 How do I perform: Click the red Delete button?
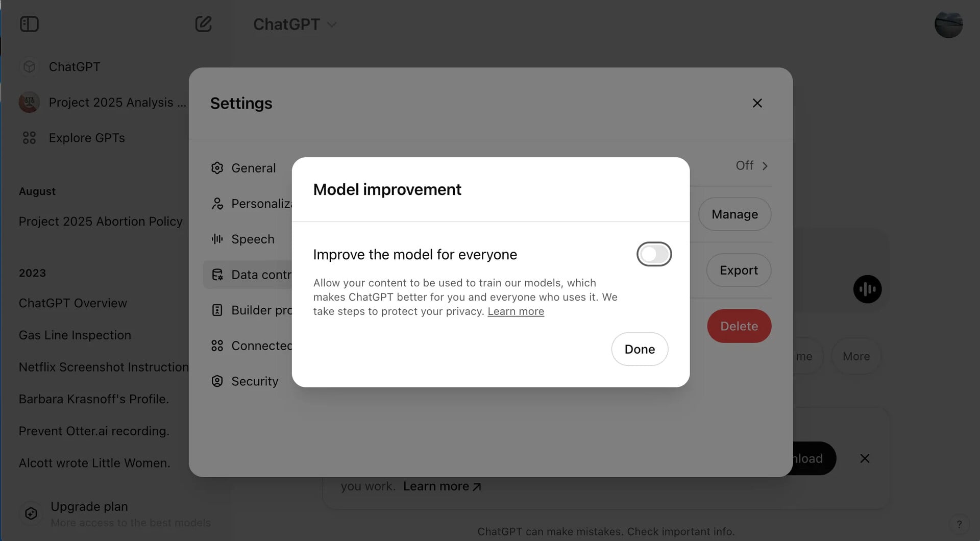click(739, 326)
